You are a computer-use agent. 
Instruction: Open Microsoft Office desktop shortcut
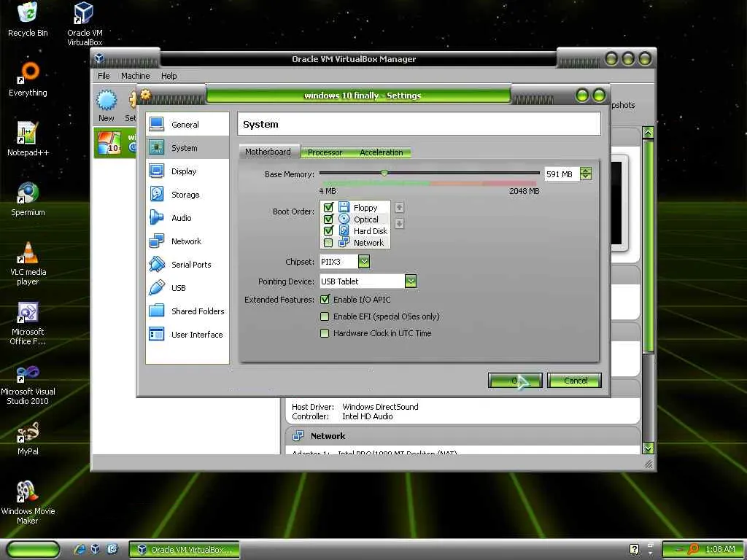point(28,323)
